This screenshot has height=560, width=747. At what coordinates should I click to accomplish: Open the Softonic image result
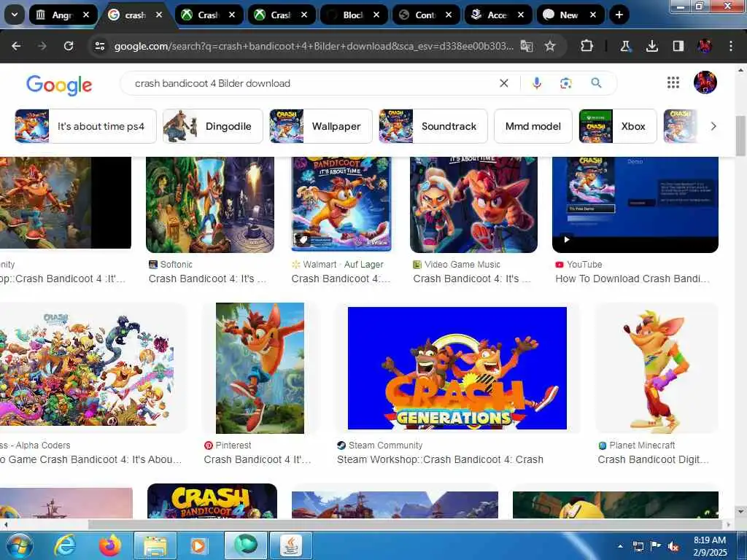(x=210, y=205)
